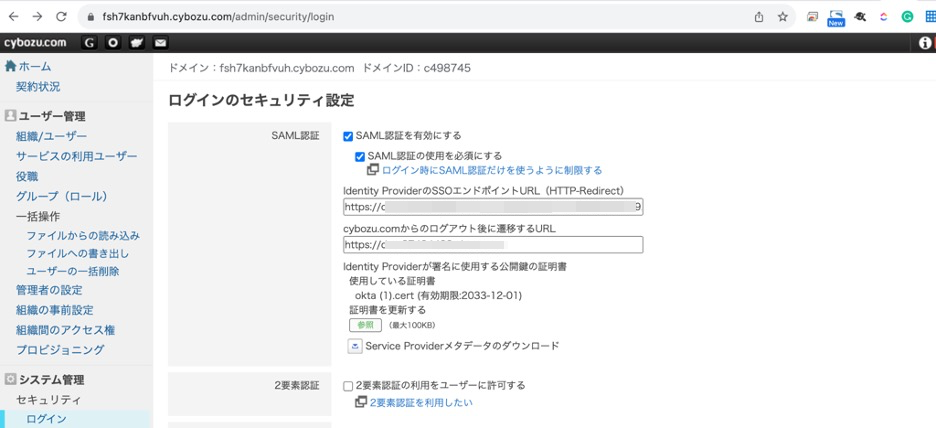936x428 pixels.
Task: Open the "2要素認証を利用したい" help link
Action: (421, 402)
